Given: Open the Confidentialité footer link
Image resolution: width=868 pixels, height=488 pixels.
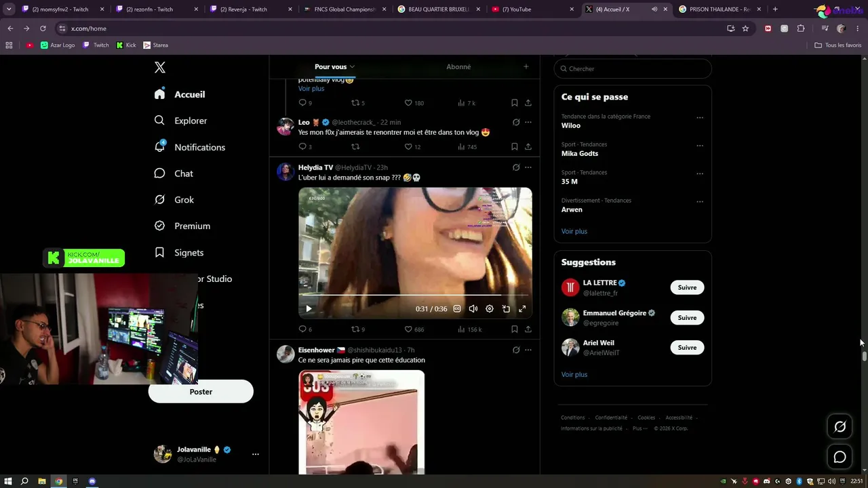Looking at the screenshot, I should click(611, 418).
